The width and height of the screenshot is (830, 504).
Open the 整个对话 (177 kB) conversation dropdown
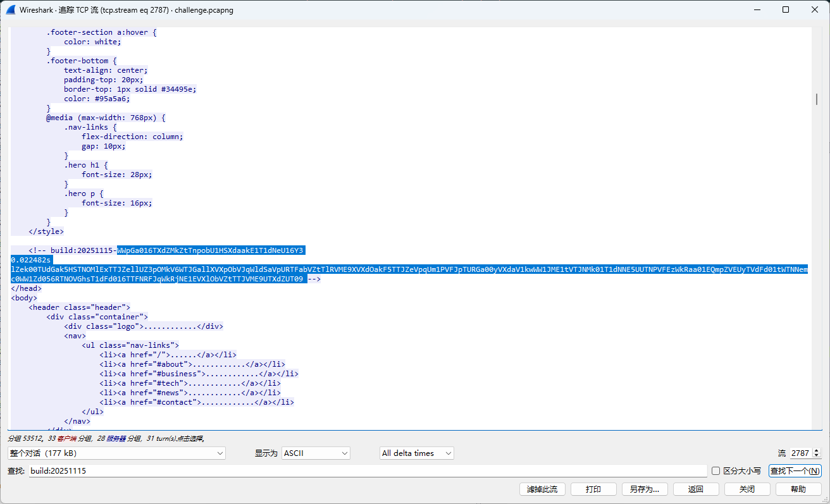pos(116,453)
